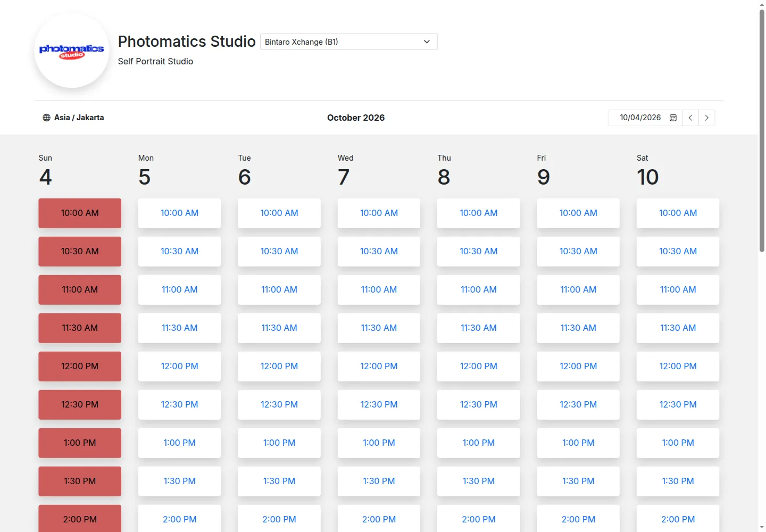
Task: Select the Tuesday 6 1:30 PM slot
Action: pyautogui.click(x=279, y=481)
